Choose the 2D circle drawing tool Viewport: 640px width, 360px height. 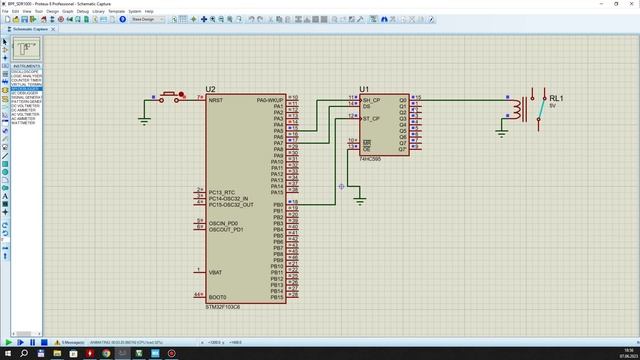coord(5,172)
